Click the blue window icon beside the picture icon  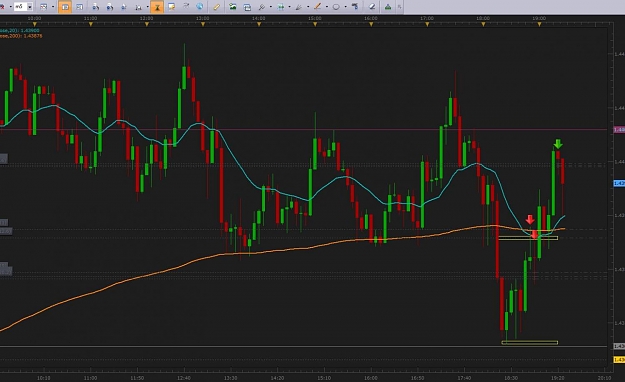247,7
